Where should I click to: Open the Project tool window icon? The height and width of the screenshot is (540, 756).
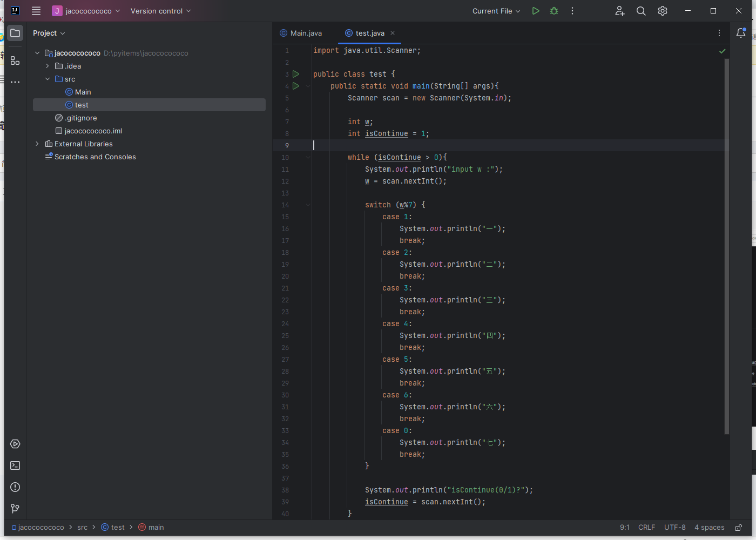pyautogui.click(x=15, y=33)
